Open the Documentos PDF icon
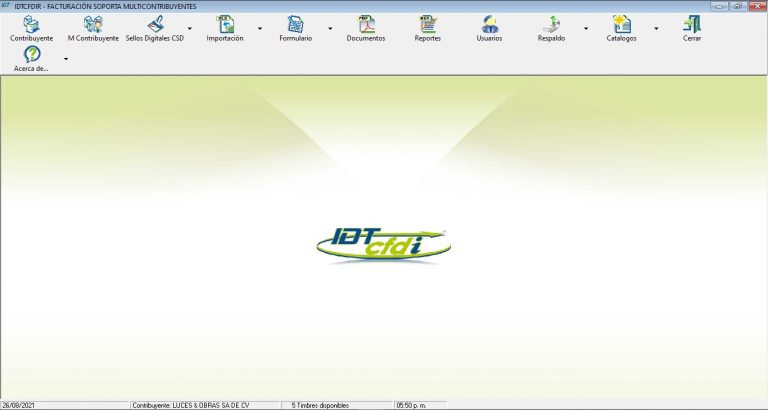This screenshot has height=410, width=768. (366, 24)
